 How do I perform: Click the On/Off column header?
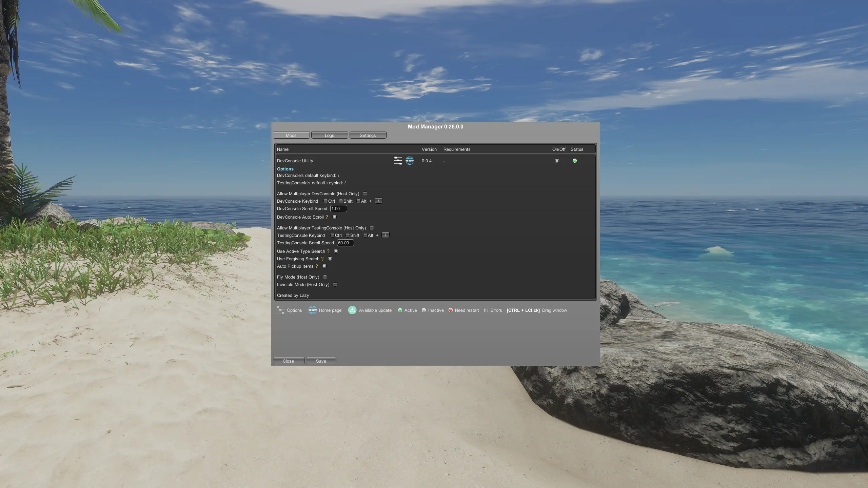pyautogui.click(x=559, y=149)
